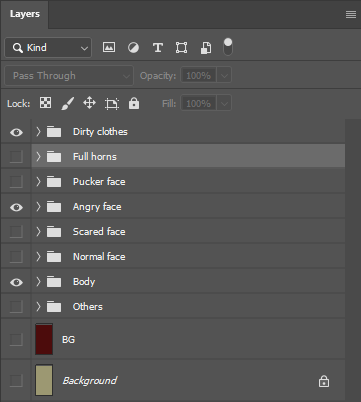Select the Background layer name
This screenshot has width=361, height=402.
point(90,381)
